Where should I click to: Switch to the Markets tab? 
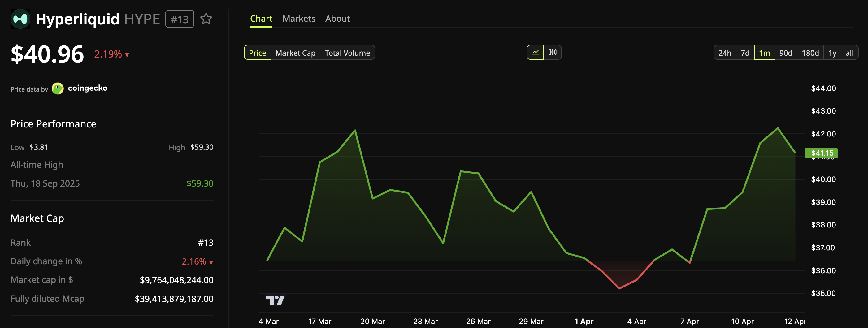pos(298,19)
